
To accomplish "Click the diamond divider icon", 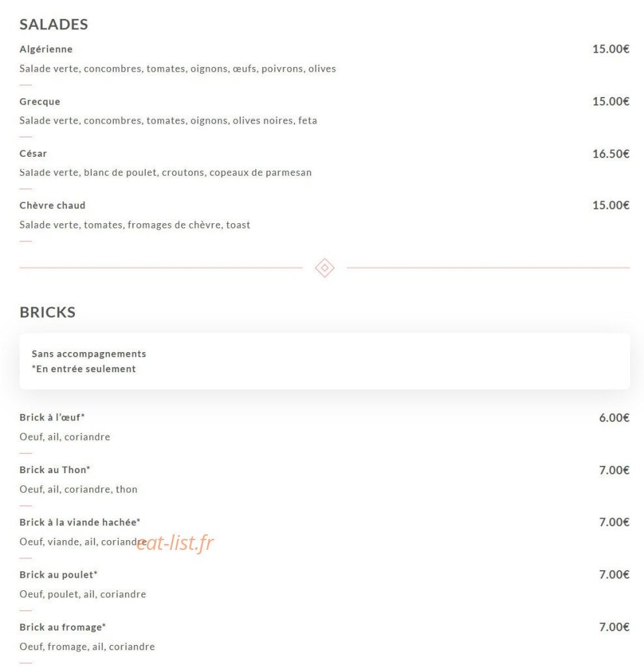I will coord(324,268).
